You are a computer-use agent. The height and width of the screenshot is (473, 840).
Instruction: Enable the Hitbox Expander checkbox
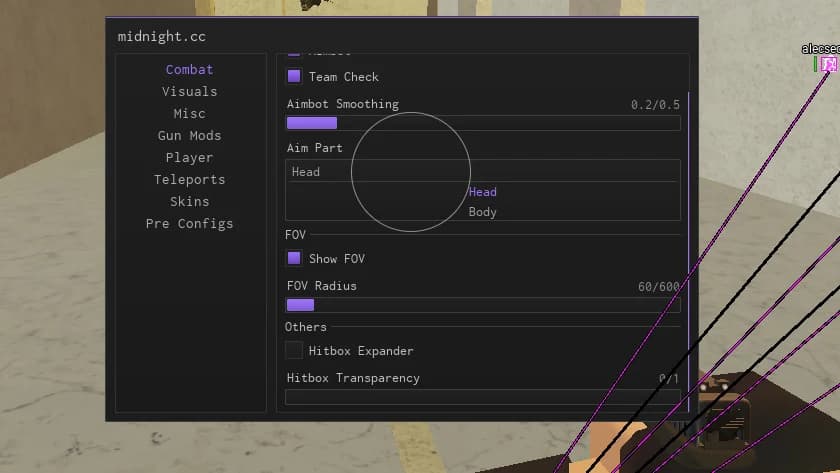[294, 350]
